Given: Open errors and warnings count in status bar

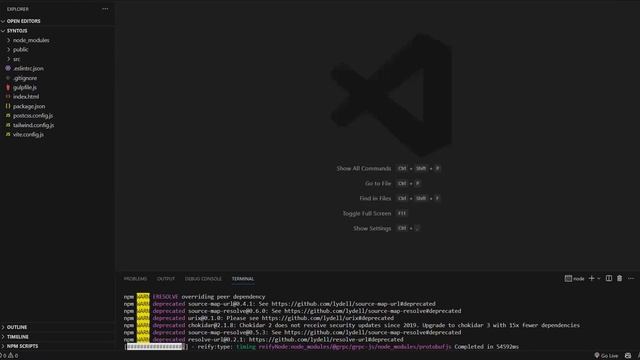Looking at the screenshot, I should [9, 356].
